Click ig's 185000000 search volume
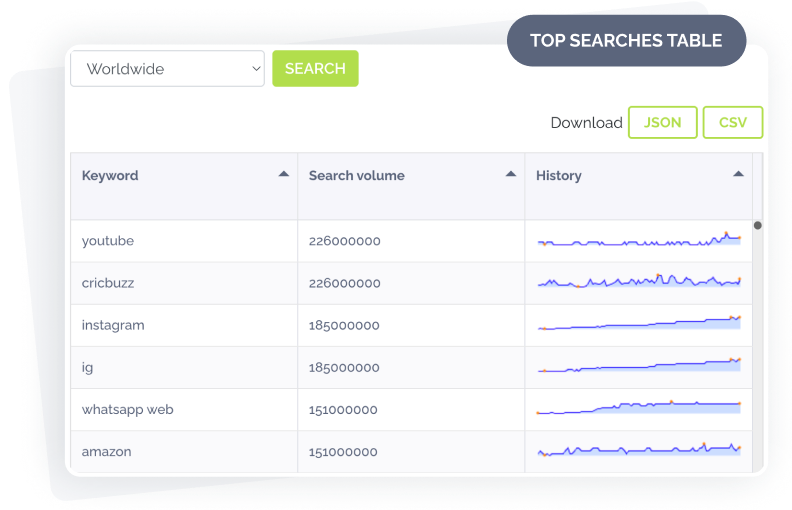 point(344,368)
